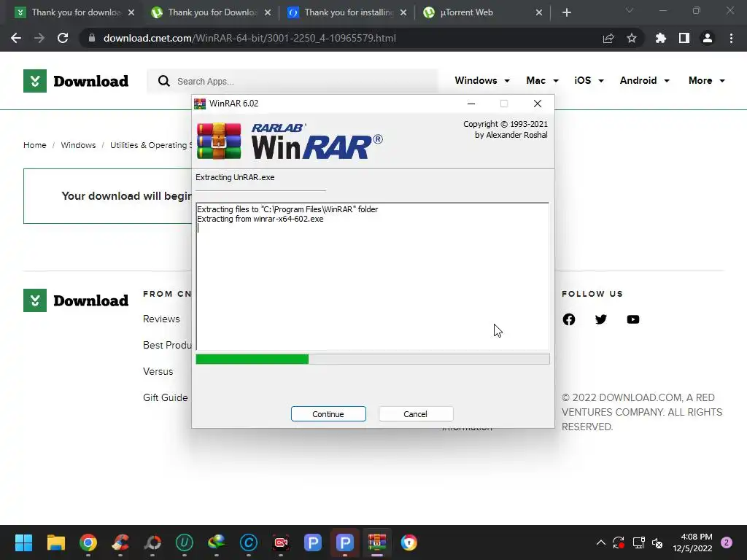Expand the iOS menu on the CNET page
Viewport: 747px width, 560px height.
coord(589,80)
